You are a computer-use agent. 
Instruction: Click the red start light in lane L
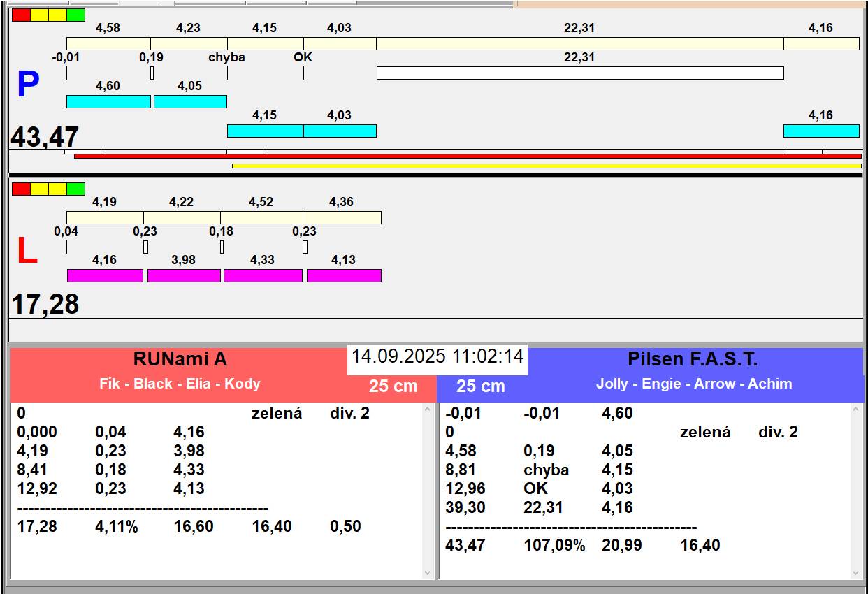pyautogui.click(x=21, y=189)
